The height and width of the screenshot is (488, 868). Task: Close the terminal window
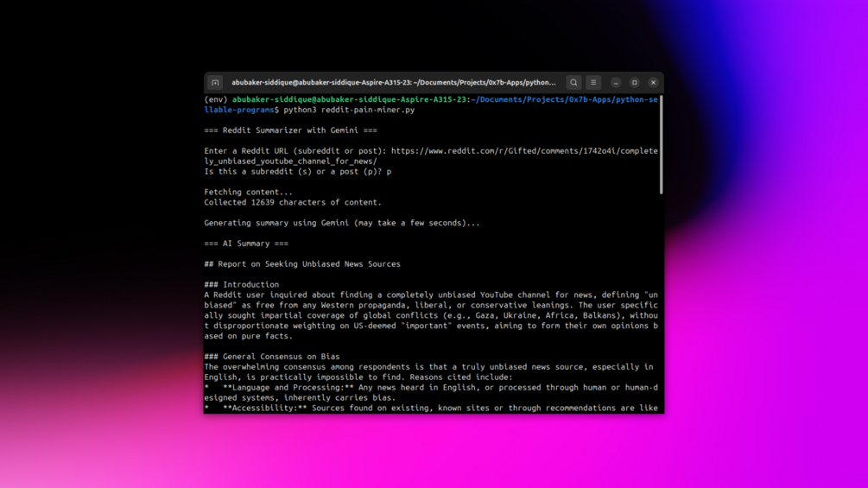click(653, 82)
